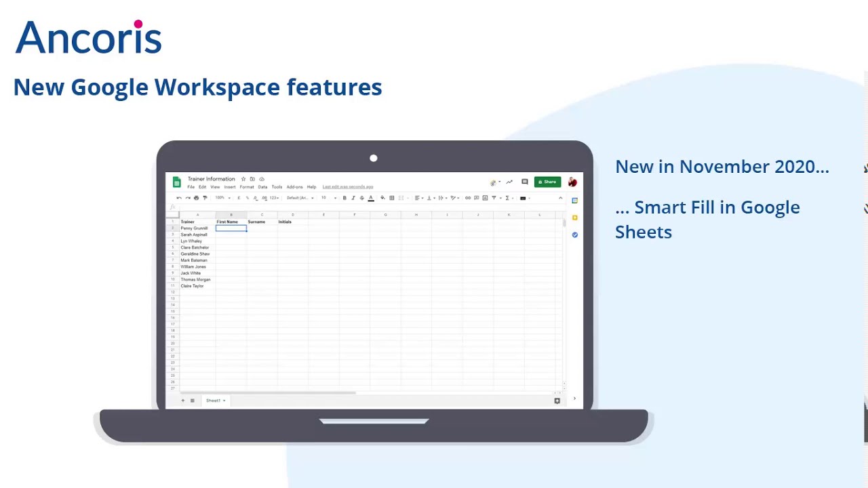Select the Paint format tool
This screenshot has height=488, width=868.
point(205,198)
